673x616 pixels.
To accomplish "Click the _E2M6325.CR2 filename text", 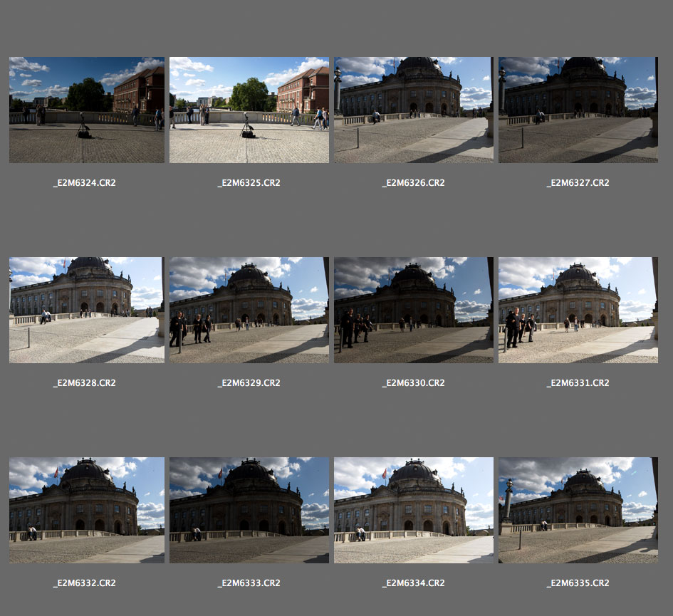I will pos(249,183).
